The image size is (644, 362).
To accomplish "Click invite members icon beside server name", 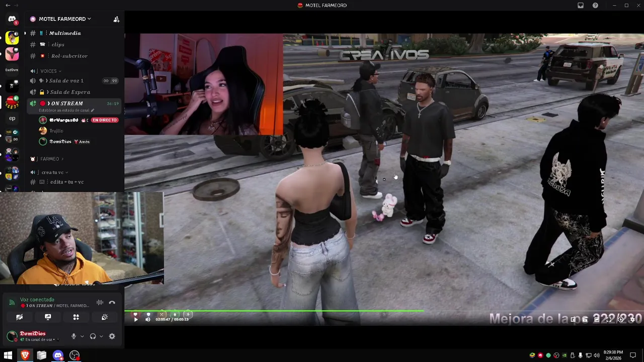I will point(116,19).
